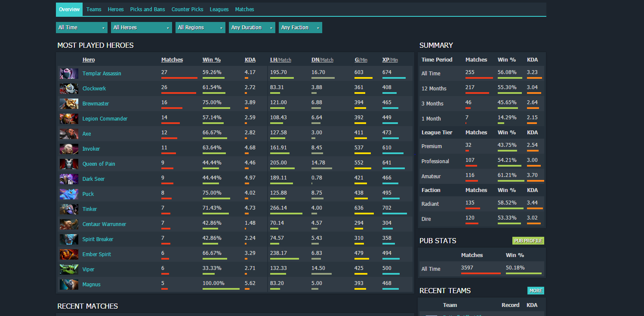Expand the Any Duration dropdown
The width and height of the screenshot is (644, 316).
tap(252, 28)
